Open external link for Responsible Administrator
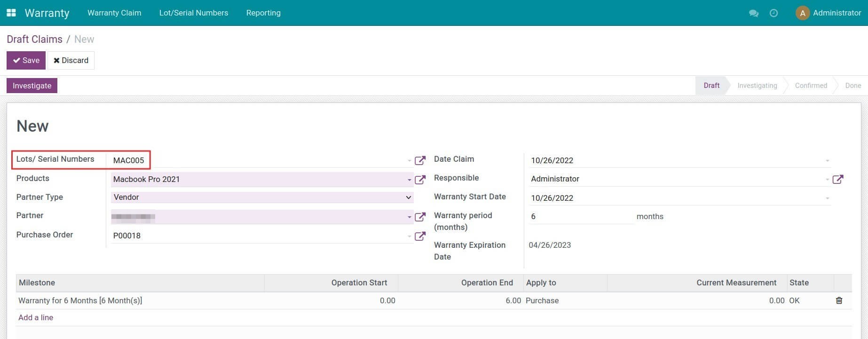868x339 pixels. click(837, 179)
